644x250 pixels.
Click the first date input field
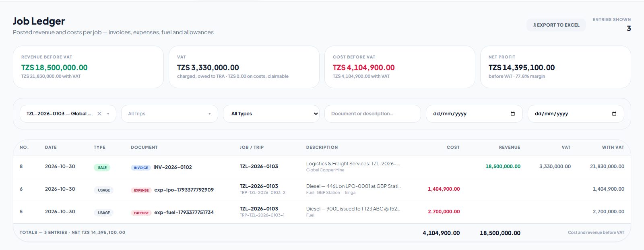click(x=474, y=114)
